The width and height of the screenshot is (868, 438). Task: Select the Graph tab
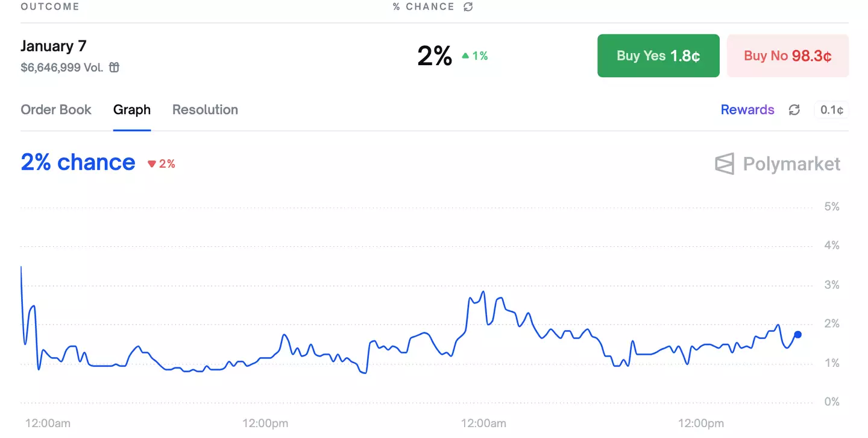[x=132, y=110]
